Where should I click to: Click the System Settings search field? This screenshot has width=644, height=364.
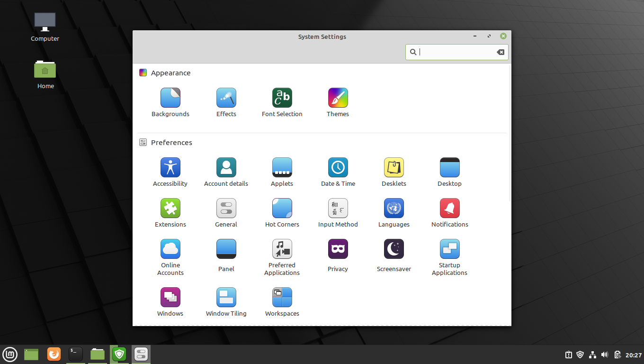456,52
